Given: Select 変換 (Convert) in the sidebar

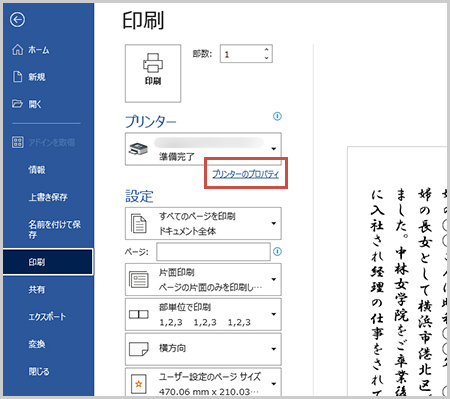Looking at the screenshot, I should [37, 344].
